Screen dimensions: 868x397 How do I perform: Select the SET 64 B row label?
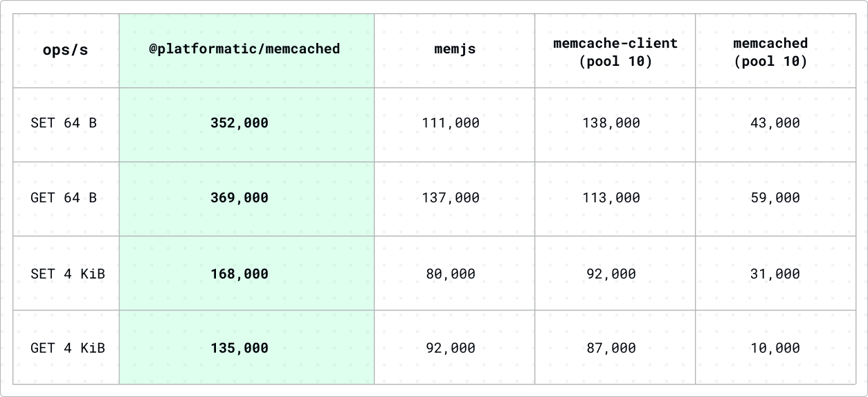pyautogui.click(x=66, y=124)
